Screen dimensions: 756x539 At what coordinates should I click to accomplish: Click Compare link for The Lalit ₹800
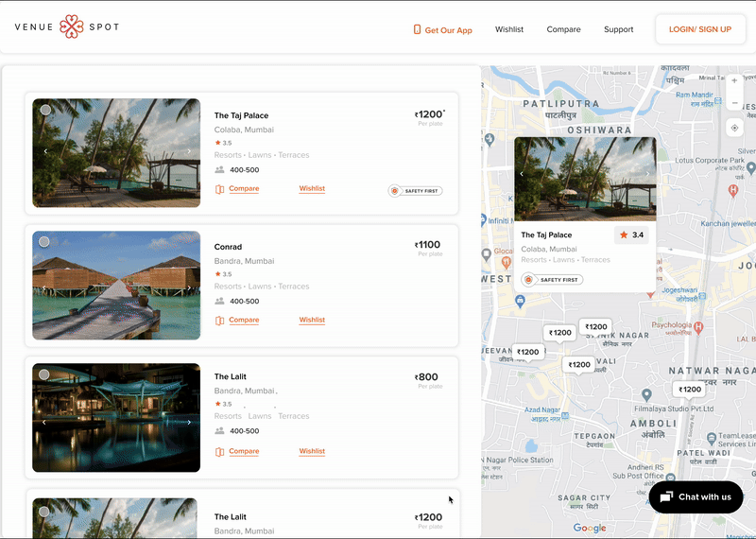pos(244,451)
